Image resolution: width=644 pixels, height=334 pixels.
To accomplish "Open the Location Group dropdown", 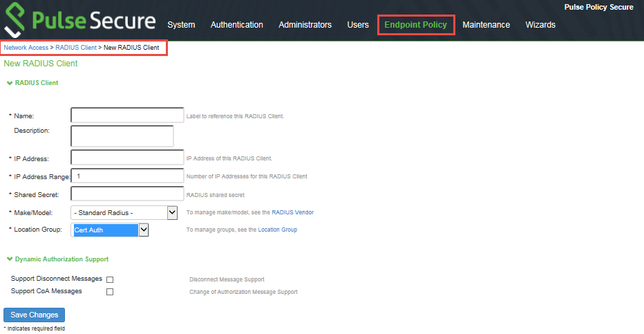I will click(x=110, y=230).
